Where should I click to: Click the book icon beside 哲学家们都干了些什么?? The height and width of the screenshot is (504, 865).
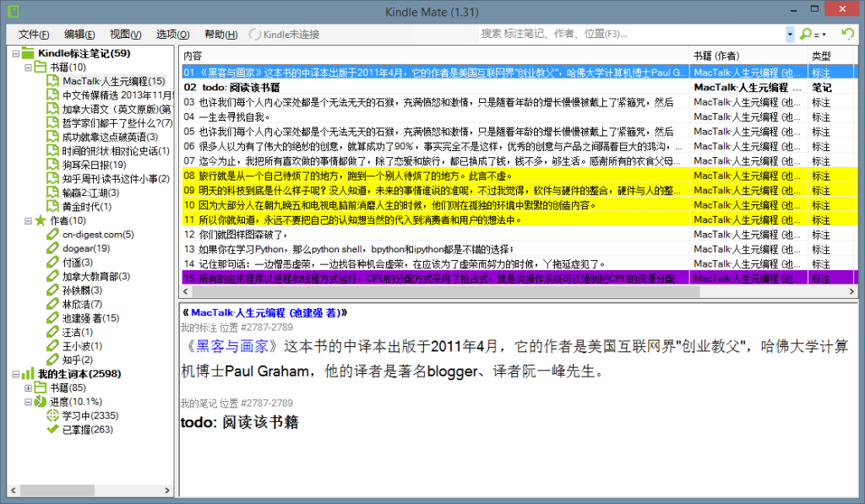click(x=52, y=123)
